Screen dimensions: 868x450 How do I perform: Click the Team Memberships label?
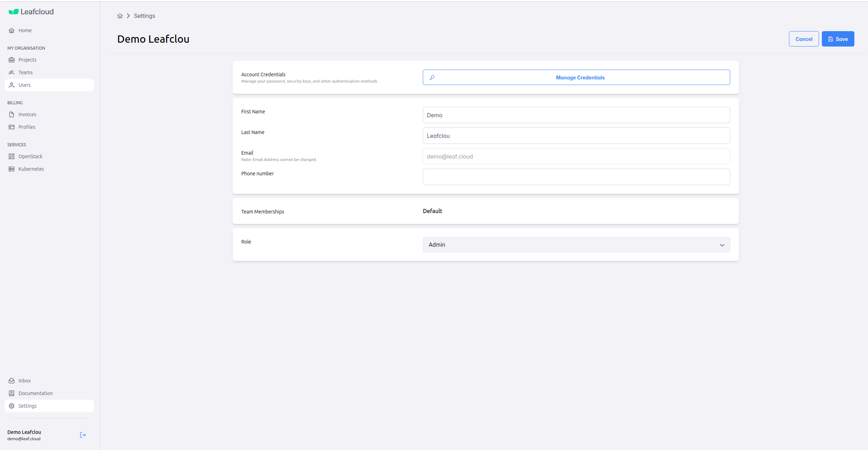[263, 212]
